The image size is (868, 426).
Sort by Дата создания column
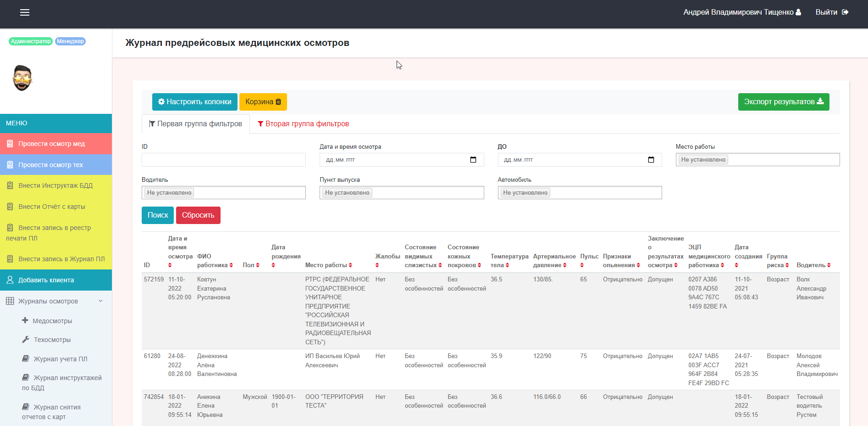point(736,265)
